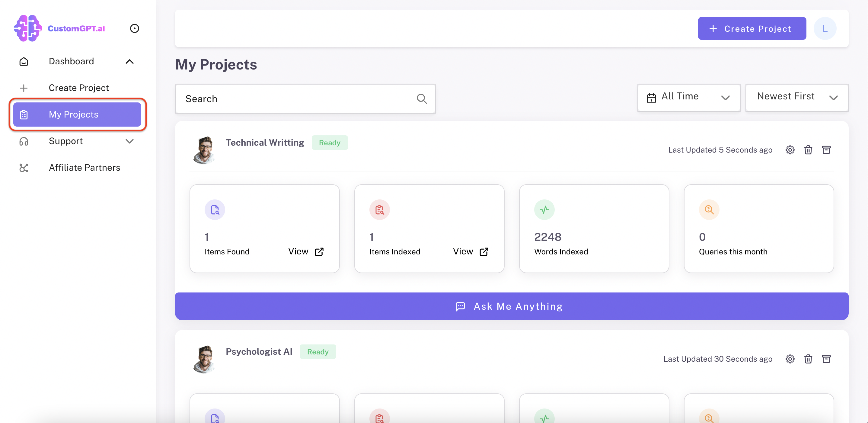Screen dimensions: 868x423
Task: Open settings gear for Technical Writting project
Action: pyautogui.click(x=790, y=150)
